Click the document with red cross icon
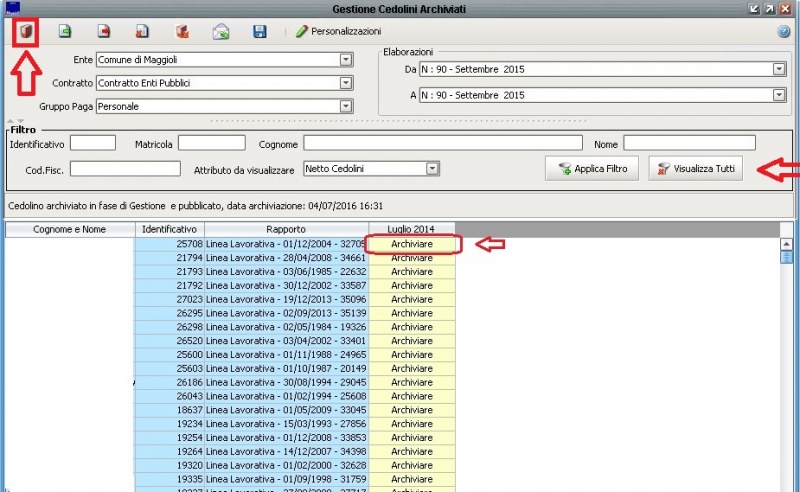The width and height of the screenshot is (800, 492). pos(142,32)
